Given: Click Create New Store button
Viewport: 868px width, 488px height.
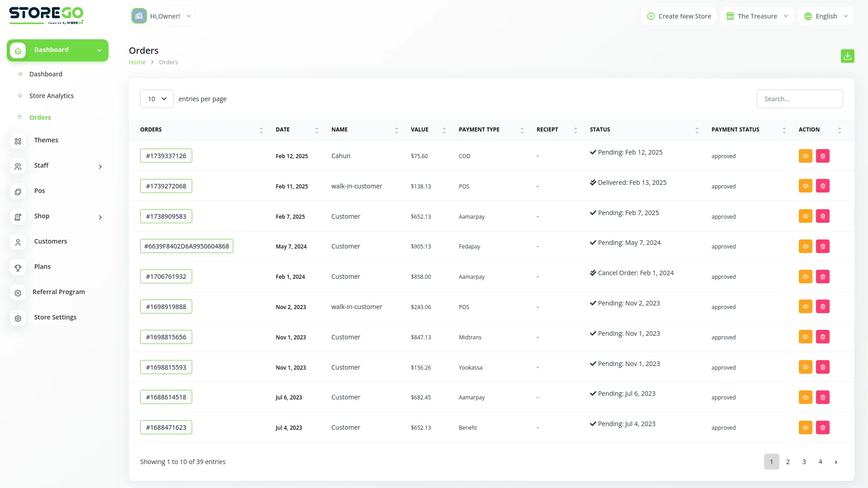Looking at the screenshot, I should [x=679, y=16].
